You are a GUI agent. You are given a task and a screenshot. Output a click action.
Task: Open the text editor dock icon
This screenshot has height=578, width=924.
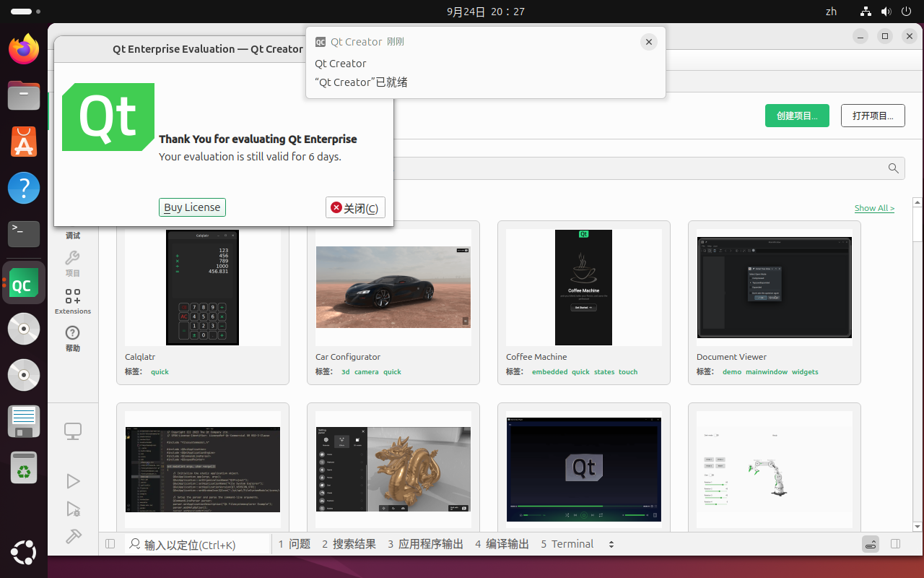tap(24, 421)
